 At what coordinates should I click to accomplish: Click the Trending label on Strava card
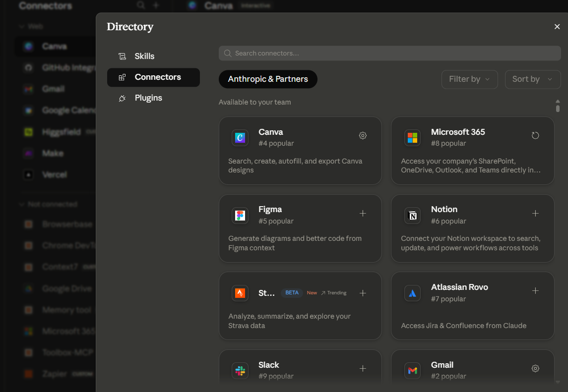[334, 293]
